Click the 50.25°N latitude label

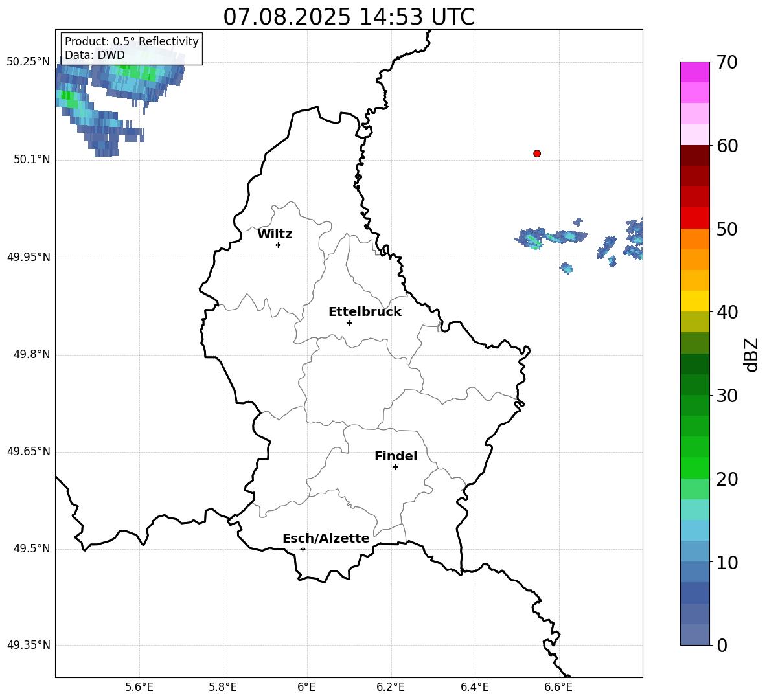28,62
